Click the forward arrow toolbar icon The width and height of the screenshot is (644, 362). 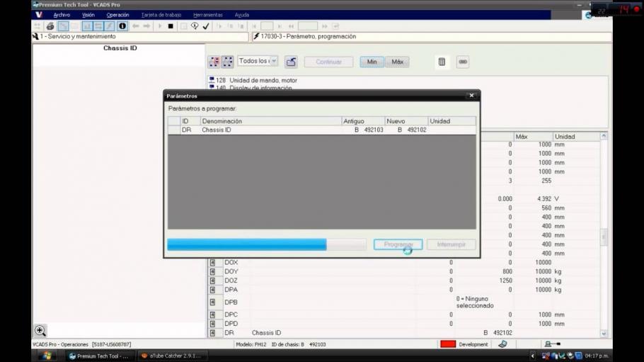point(146,26)
